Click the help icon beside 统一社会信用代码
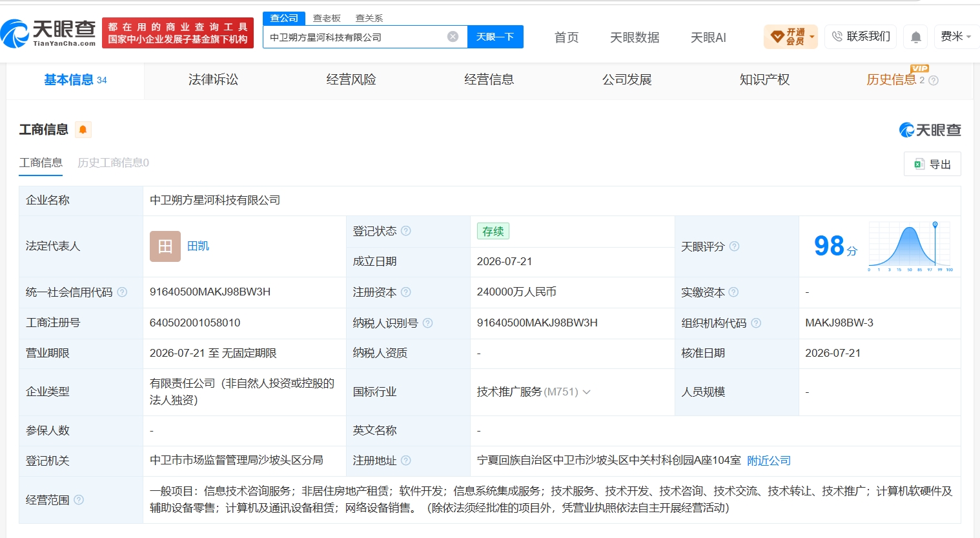The image size is (980, 538). click(x=122, y=292)
